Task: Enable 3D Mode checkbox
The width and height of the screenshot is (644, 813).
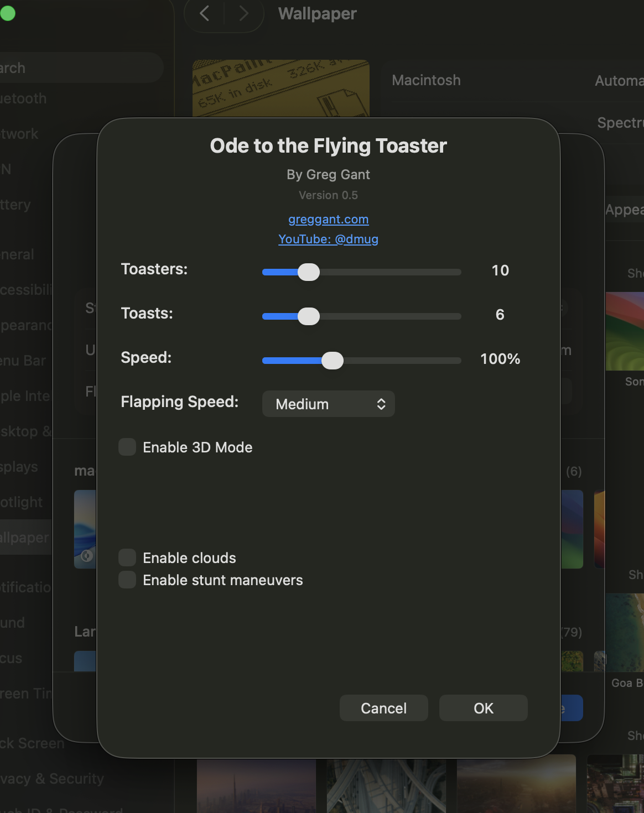Action: coord(127,447)
